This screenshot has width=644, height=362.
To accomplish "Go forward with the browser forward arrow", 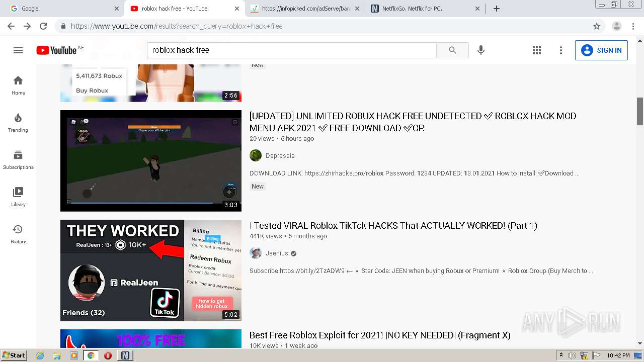I will click(27, 26).
